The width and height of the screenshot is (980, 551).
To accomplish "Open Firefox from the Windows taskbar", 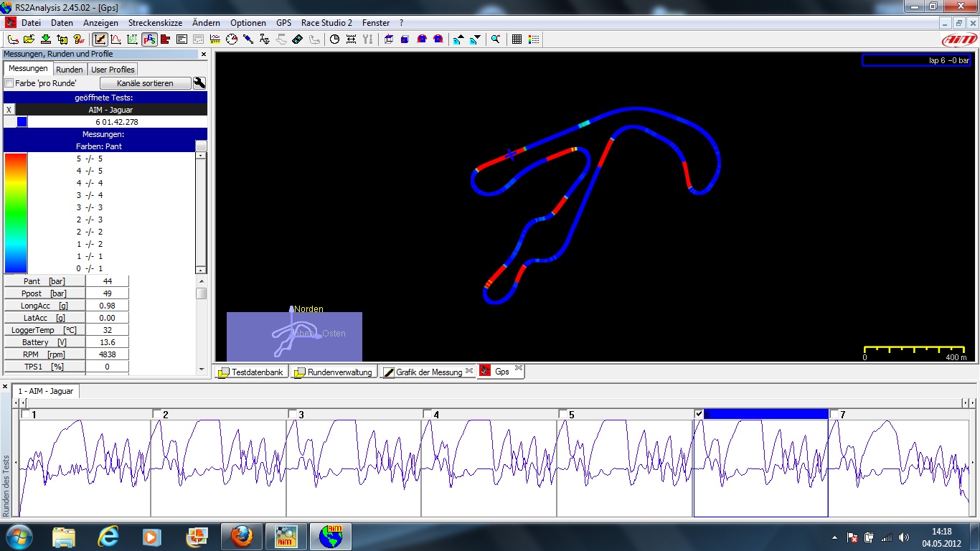I will coord(241,536).
